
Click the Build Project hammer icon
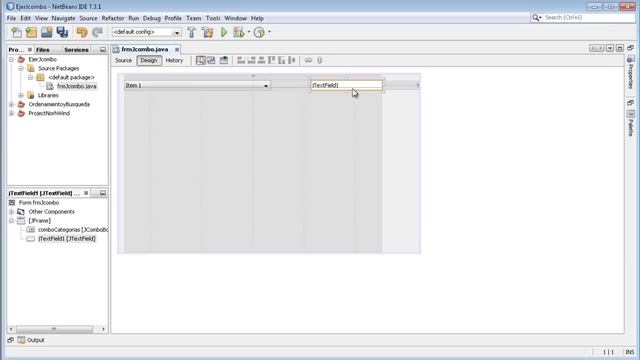(x=191, y=32)
